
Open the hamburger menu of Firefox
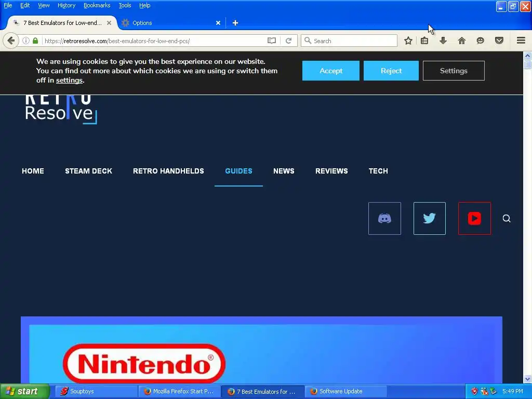(521, 41)
